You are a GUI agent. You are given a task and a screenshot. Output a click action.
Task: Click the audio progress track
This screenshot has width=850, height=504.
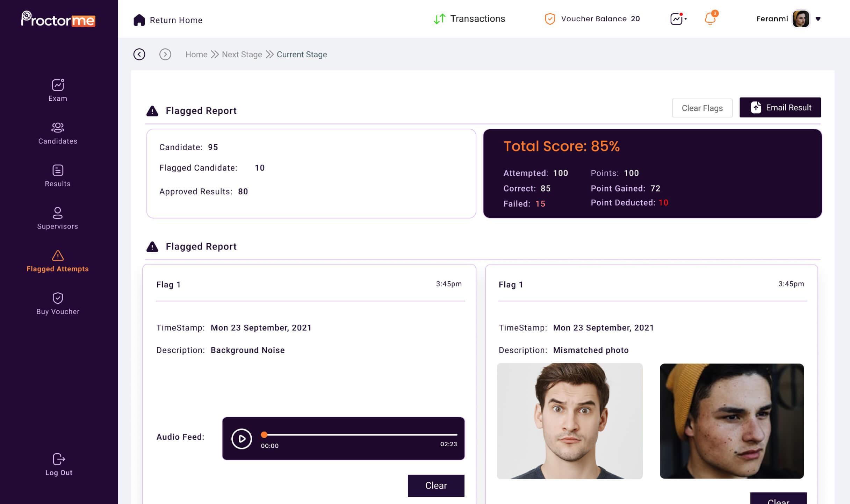[360, 434]
